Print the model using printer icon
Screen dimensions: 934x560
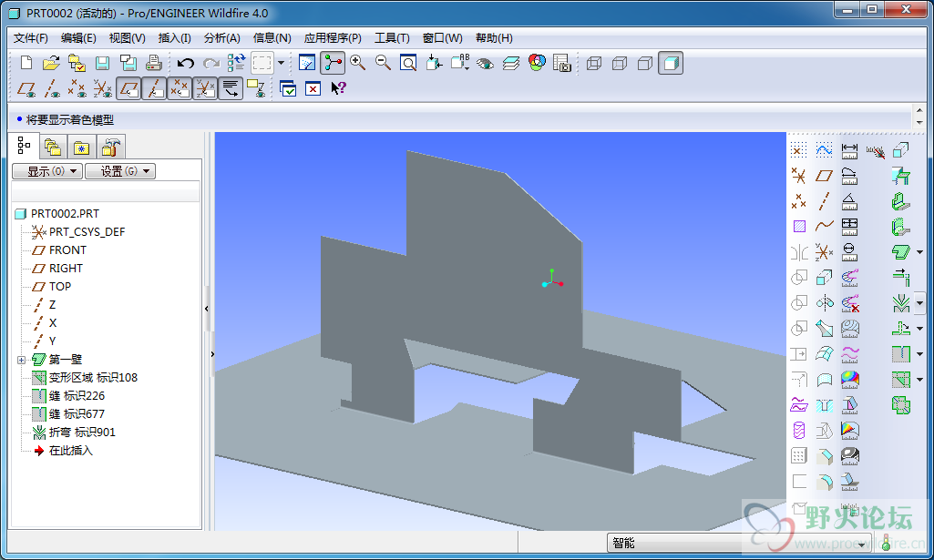point(154,63)
